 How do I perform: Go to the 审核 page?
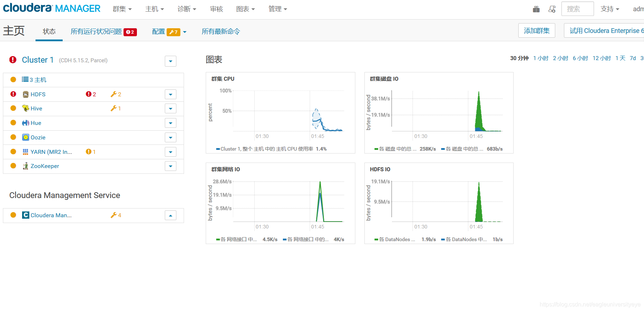[217, 9]
